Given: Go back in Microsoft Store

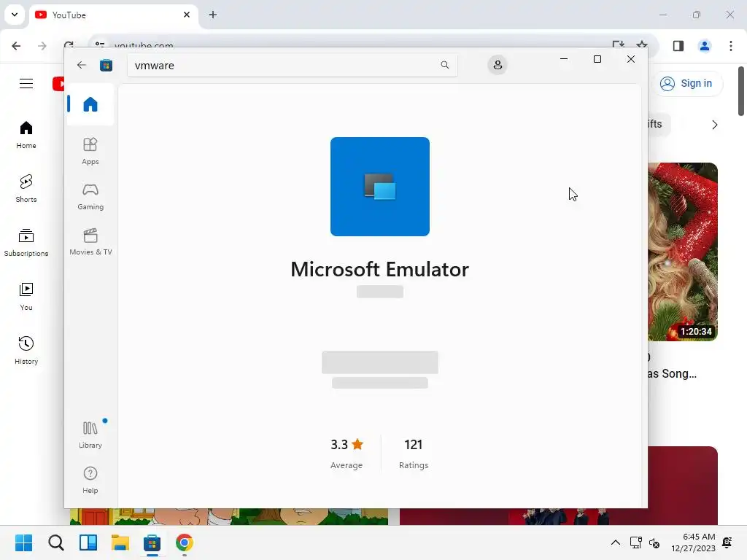Looking at the screenshot, I should (82, 65).
